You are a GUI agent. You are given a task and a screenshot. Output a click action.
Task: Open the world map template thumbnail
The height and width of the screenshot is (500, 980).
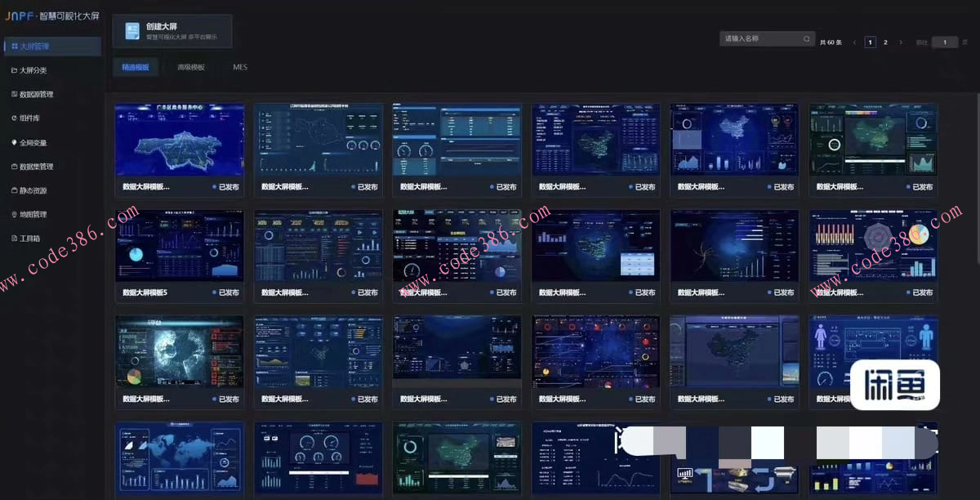(x=179, y=458)
